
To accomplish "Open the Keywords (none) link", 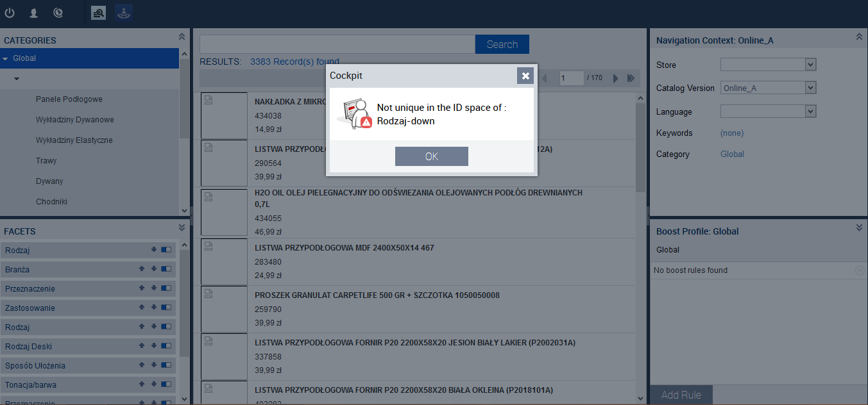I will click(732, 133).
